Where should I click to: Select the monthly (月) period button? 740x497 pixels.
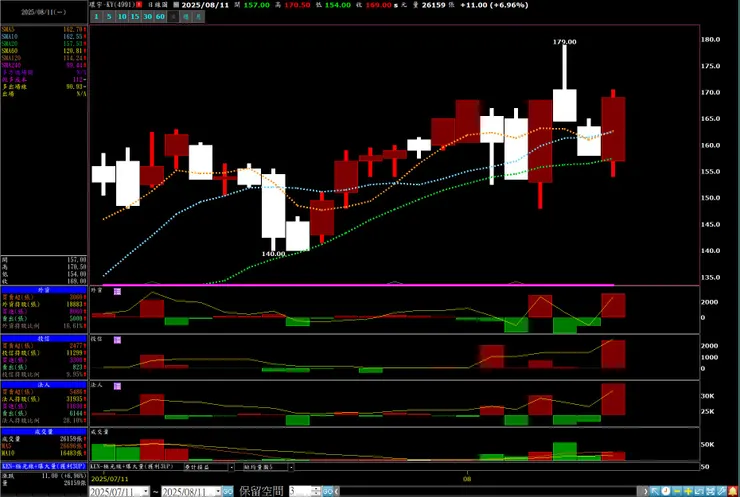click(199, 17)
